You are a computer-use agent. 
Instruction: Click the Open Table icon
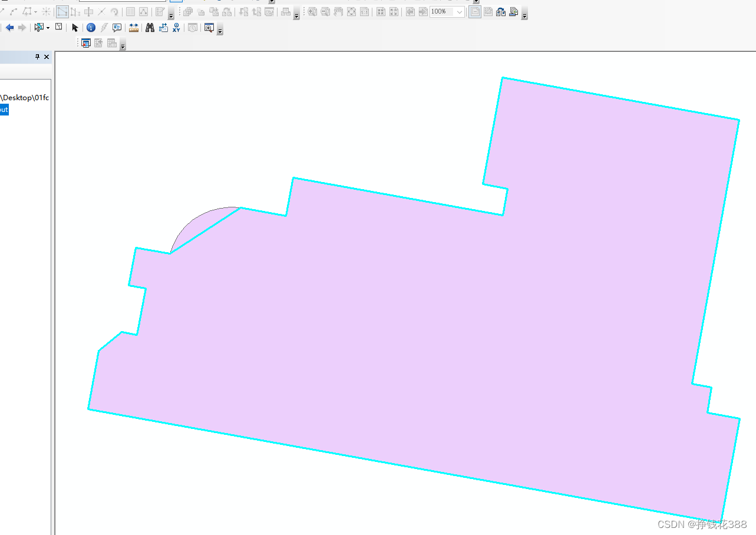tap(86, 42)
